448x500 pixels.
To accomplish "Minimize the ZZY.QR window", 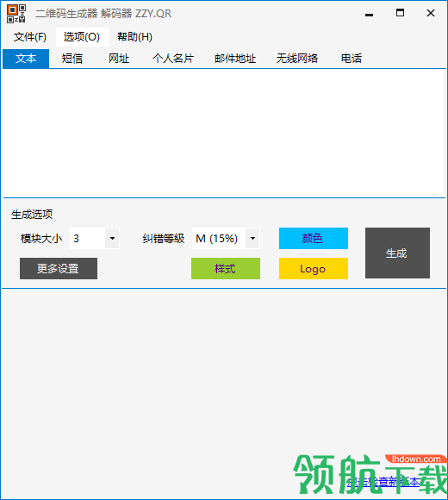I will pos(369,14).
